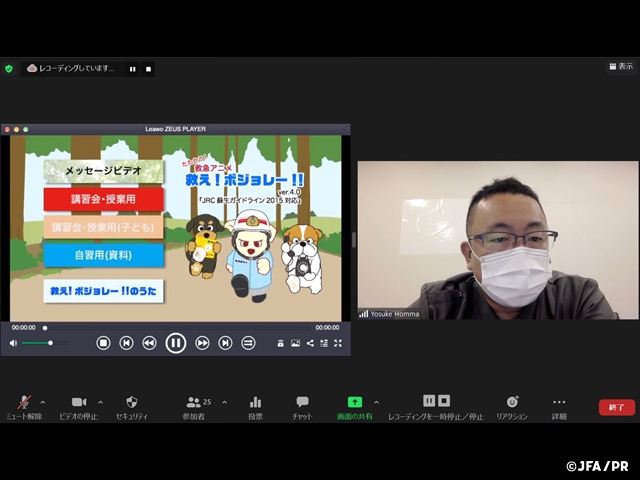Rewind the video in player
Image resolution: width=640 pixels, height=480 pixels.
[149, 343]
